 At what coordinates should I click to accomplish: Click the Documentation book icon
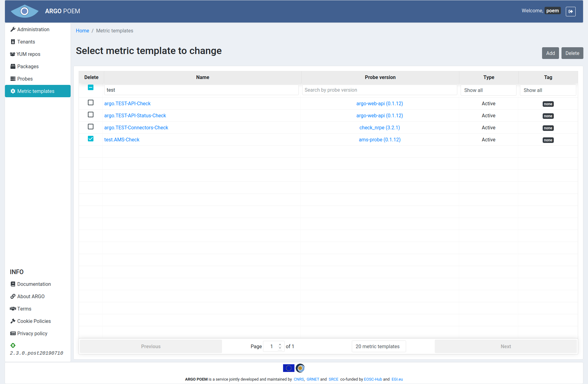pos(13,284)
